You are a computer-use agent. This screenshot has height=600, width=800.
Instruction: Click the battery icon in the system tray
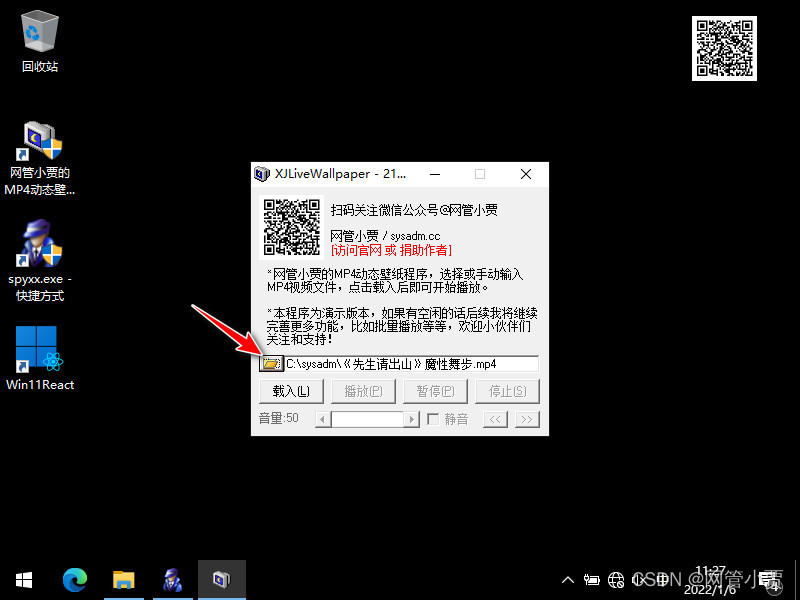(x=592, y=579)
